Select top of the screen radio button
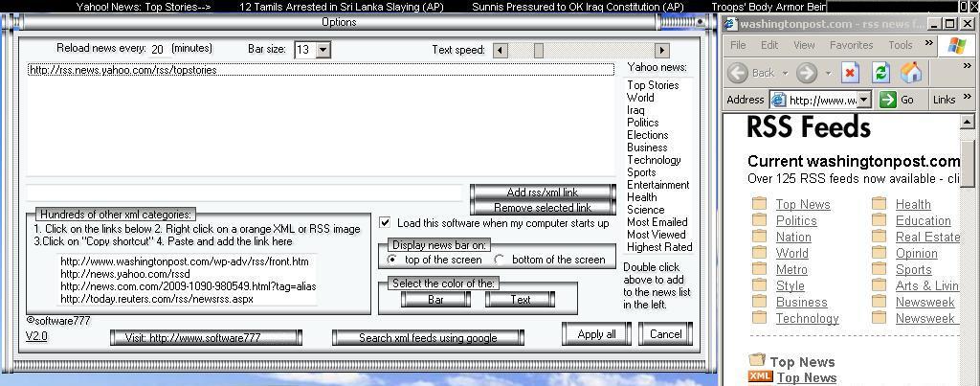Screen dimensions: 980x386 [391, 259]
